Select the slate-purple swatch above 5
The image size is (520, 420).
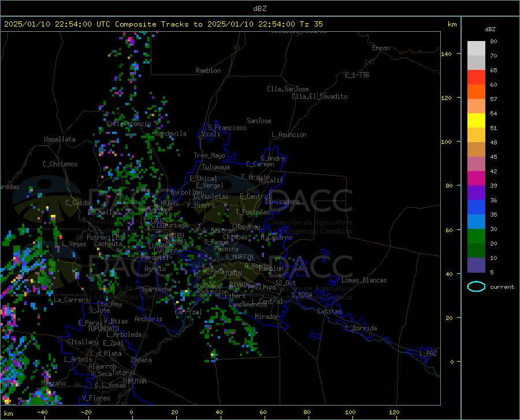476,265
